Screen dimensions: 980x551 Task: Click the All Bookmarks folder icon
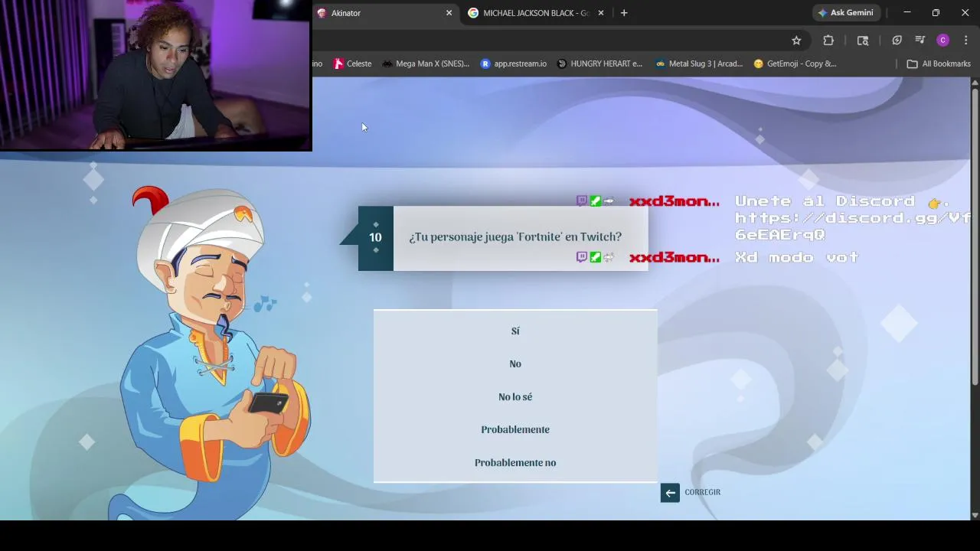[x=912, y=64]
